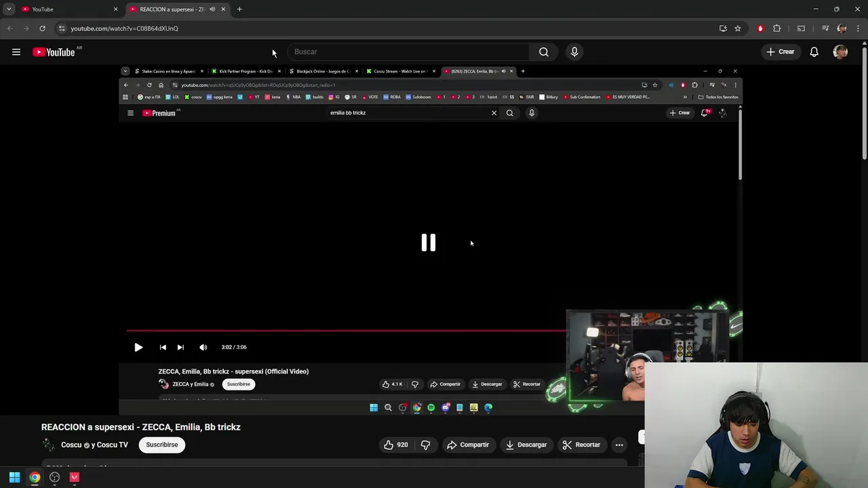The height and width of the screenshot is (488, 868).
Task: Install the YouTube app from address bar
Action: click(723, 28)
